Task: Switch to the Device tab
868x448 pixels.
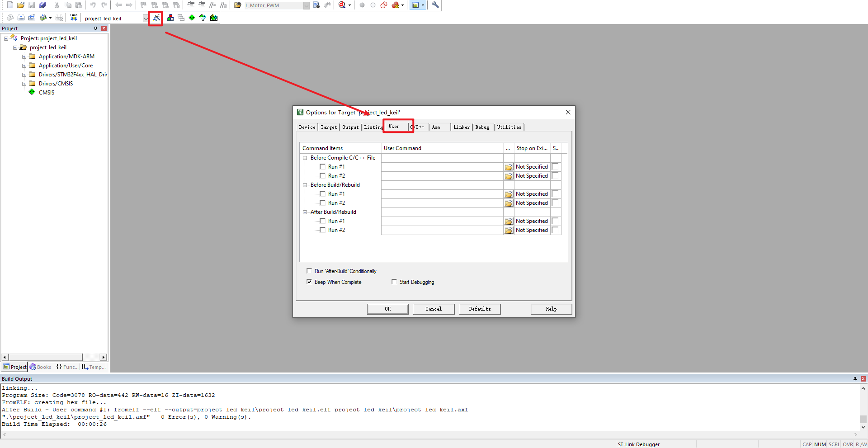Action: [x=307, y=127]
